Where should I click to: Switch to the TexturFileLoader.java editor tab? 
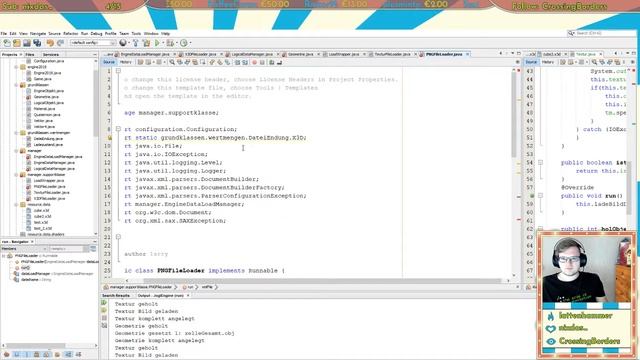click(x=392, y=54)
